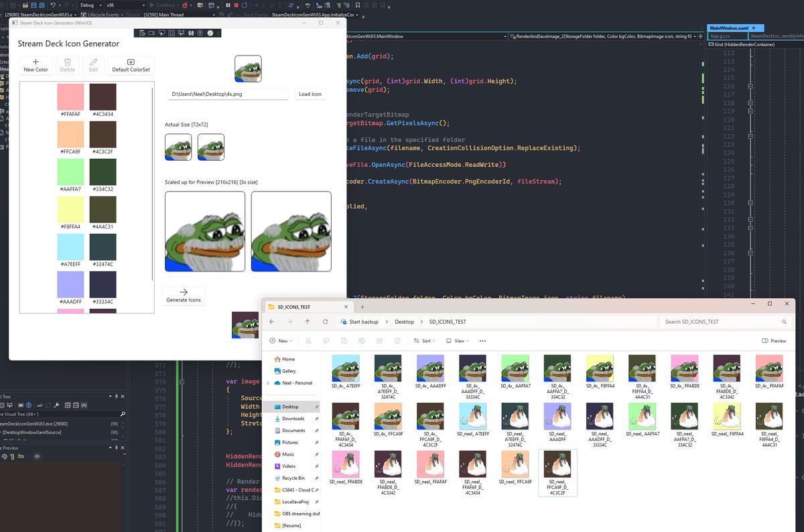
Task: Focus the Search SD_ICONS_TEST box
Action: 725,322
